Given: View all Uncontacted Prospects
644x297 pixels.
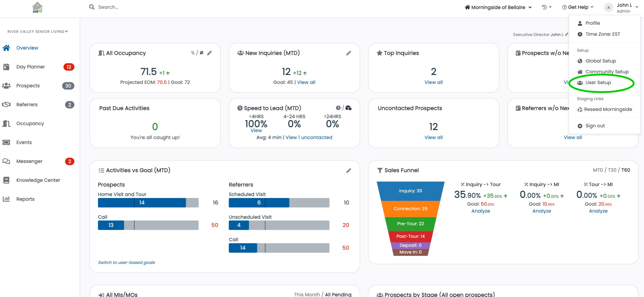Looking at the screenshot, I should (x=434, y=137).
